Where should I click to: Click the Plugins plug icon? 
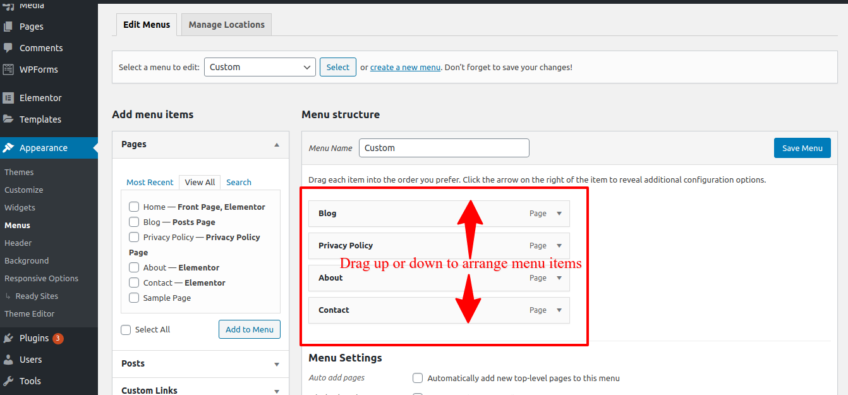pyautogui.click(x=8, y=338)
